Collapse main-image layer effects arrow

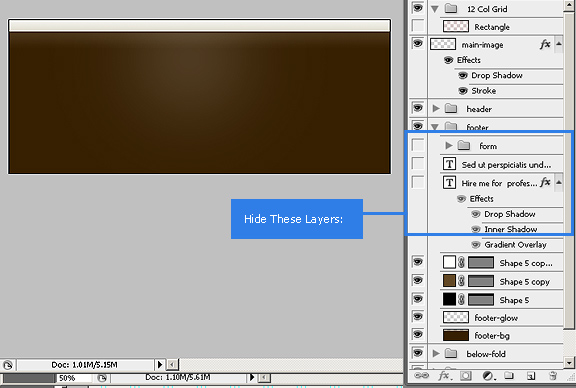[x=559, y=44]
